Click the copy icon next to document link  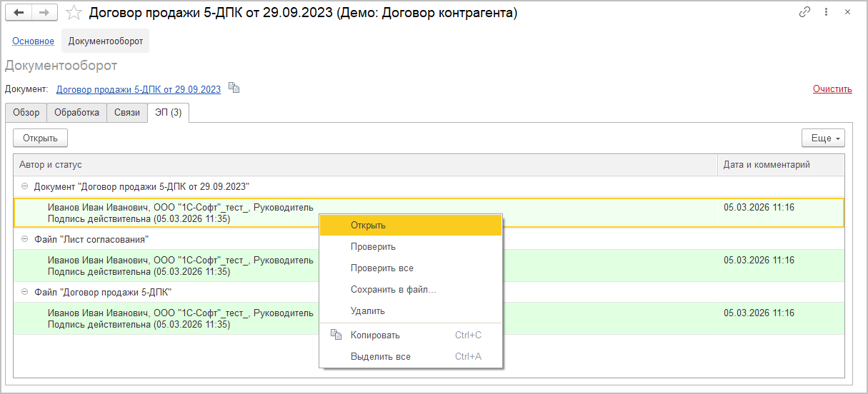pyautogui.click(x=234, y=89)
